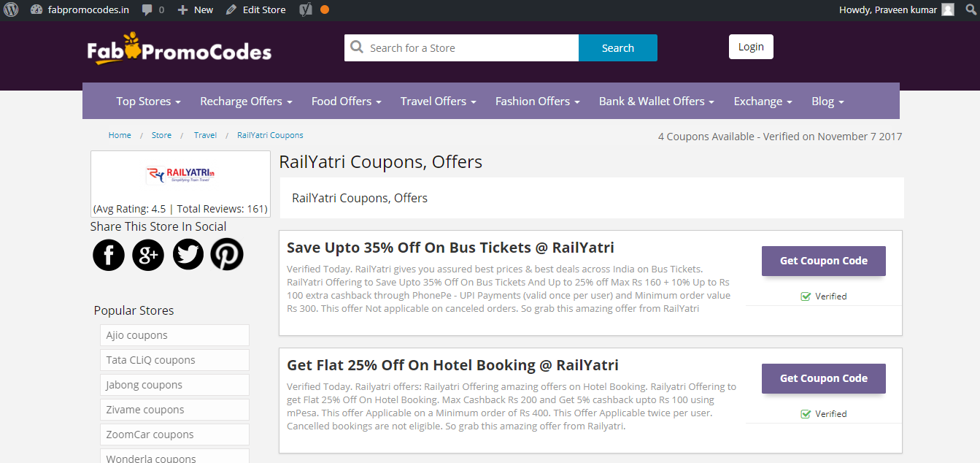Open the New content menu
Image resolution: width=980 pixels, height=463 pixels.
(x=195, y=9)
